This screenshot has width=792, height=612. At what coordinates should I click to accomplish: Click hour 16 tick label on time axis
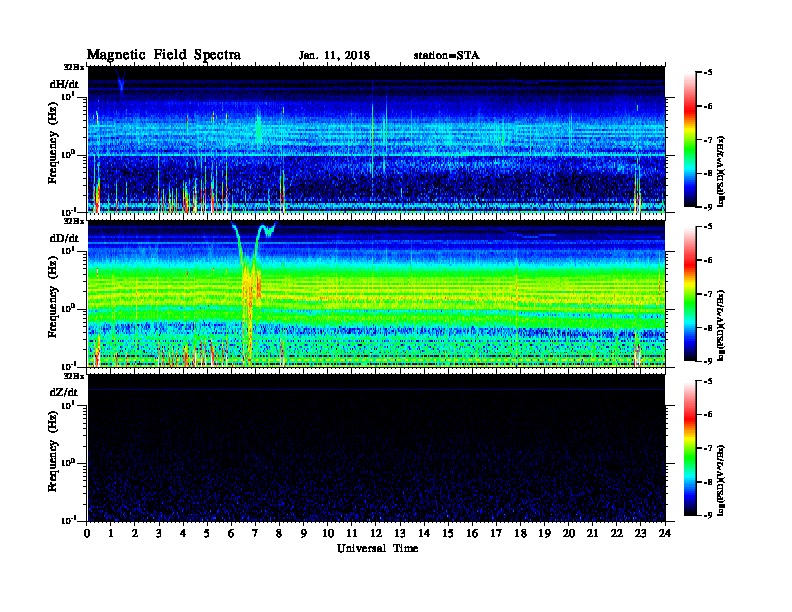coord(472,534)
